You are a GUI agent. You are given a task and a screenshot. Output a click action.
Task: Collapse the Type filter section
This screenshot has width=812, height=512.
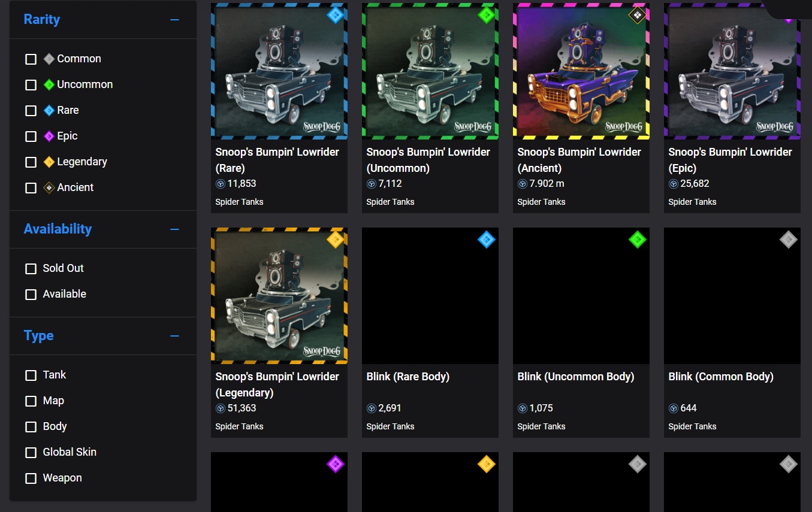174,336
